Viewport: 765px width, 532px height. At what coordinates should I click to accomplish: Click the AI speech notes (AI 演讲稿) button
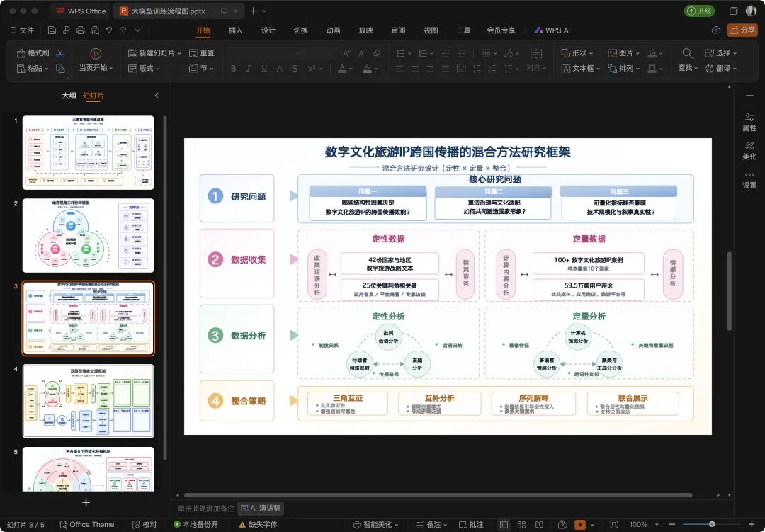click(261, 509)
